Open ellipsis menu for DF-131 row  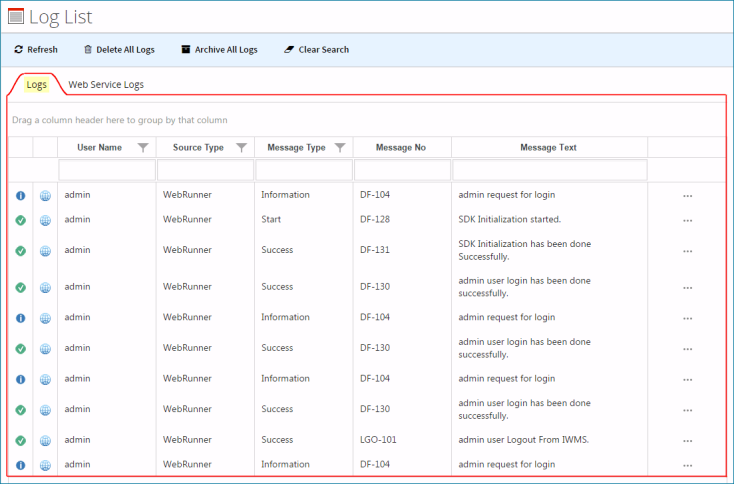(x=687, y=251)
